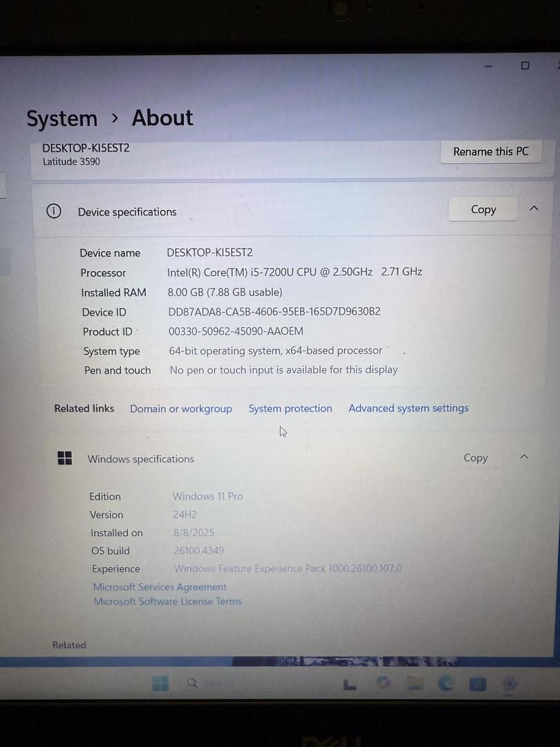The image size is (560, 747).
Task: Open Microsoft Store from the taskbar
Action: point(478,684)
